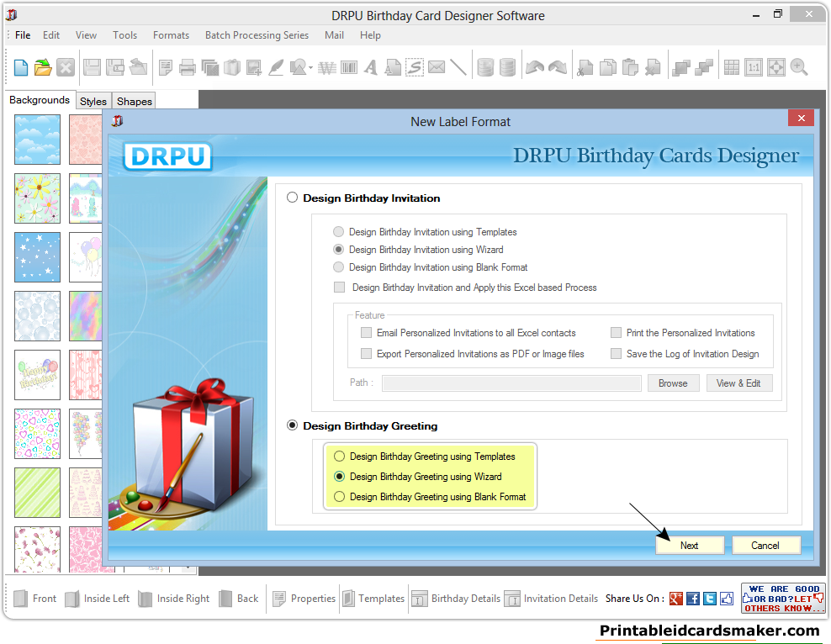The height and width of the screenshot is (644, 831).
Task: Click the envelope mail toolbar icon
Action: (437, 68)
